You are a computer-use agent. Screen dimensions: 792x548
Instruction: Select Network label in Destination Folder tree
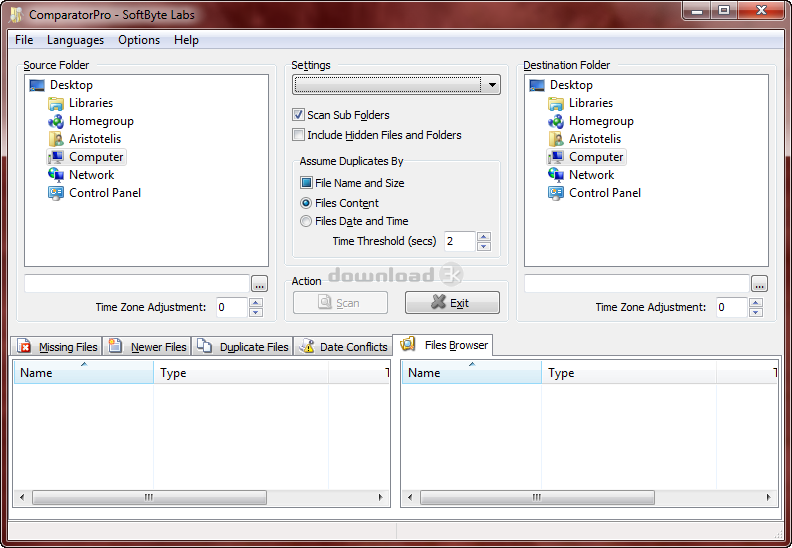[x=591, y=175]
